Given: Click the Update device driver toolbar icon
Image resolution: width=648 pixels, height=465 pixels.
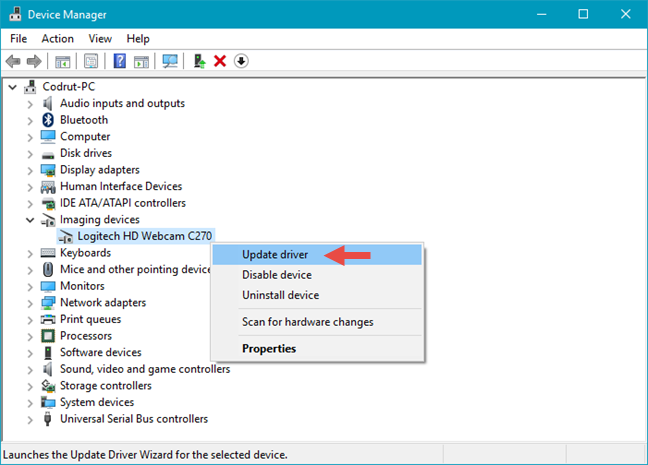Looking at the screenshot, I should tap(200, 61).
